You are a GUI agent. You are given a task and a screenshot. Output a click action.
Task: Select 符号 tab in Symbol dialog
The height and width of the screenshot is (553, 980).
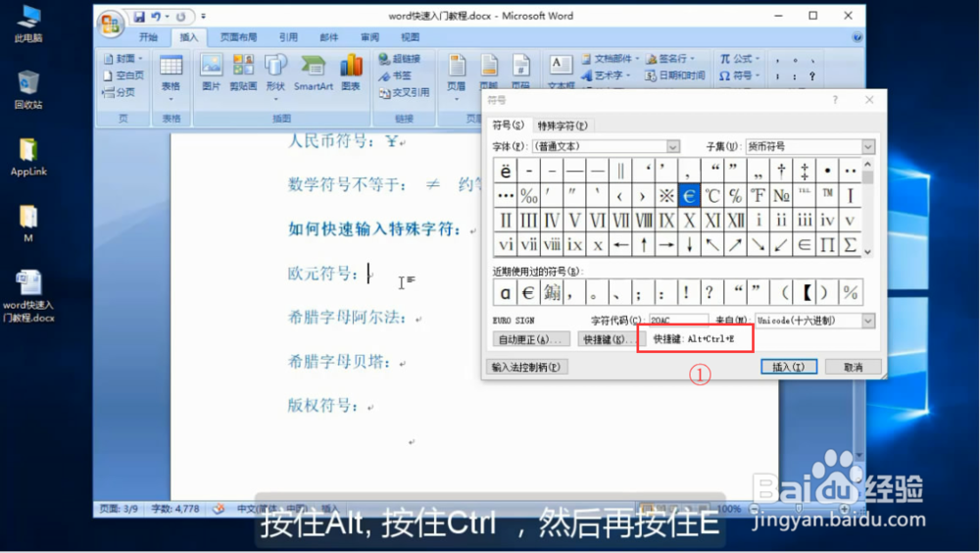pos(508,126)
